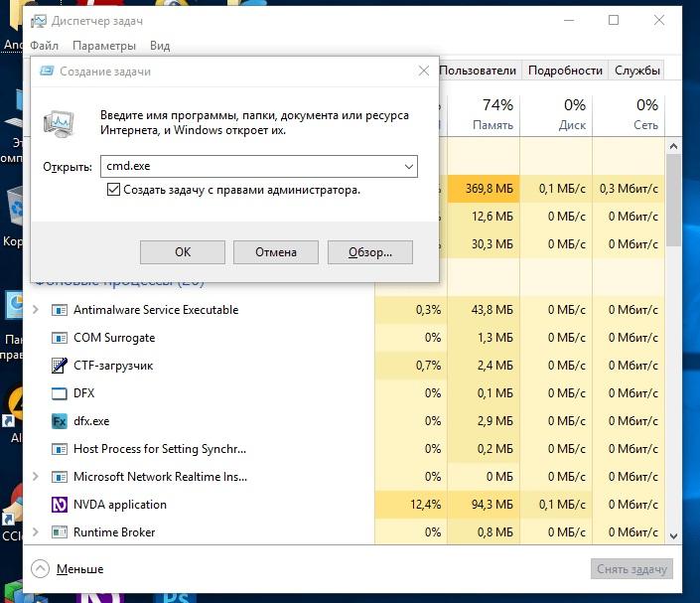Expand the Runtime Broker process row

tap(36, 532)
